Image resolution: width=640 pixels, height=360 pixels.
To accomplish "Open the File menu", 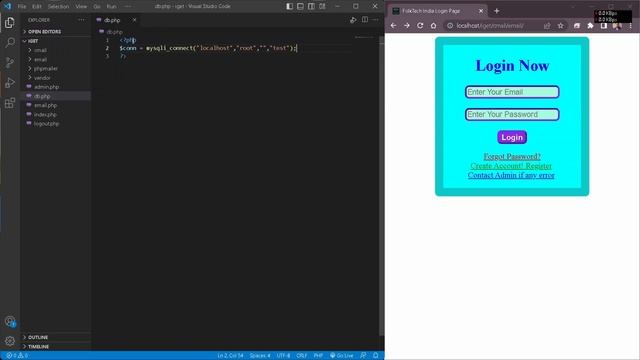I will click(x=22, y=7).
